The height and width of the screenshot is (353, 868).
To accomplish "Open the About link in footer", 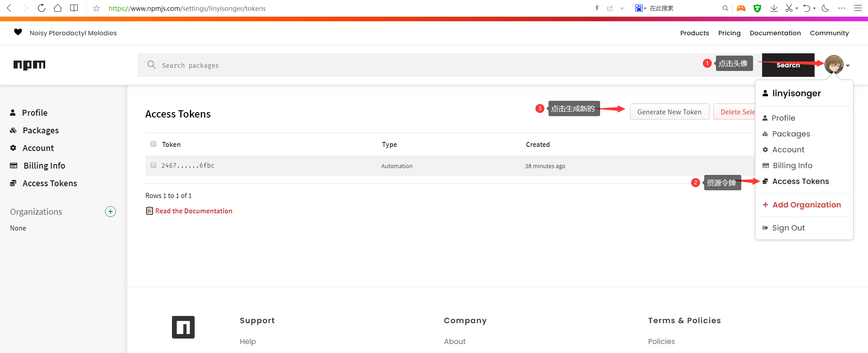I will pos(454,341).
